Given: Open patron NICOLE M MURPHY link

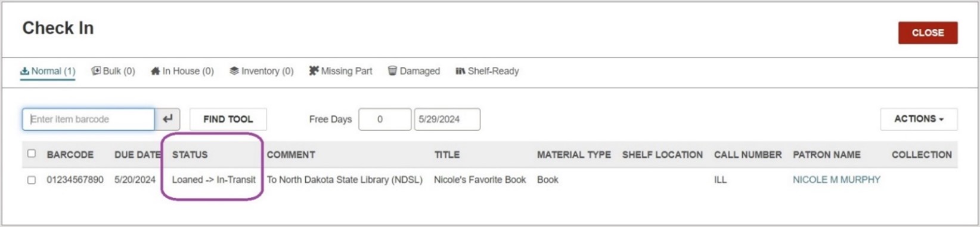Looking at the screenshot, I should (836, 180).
